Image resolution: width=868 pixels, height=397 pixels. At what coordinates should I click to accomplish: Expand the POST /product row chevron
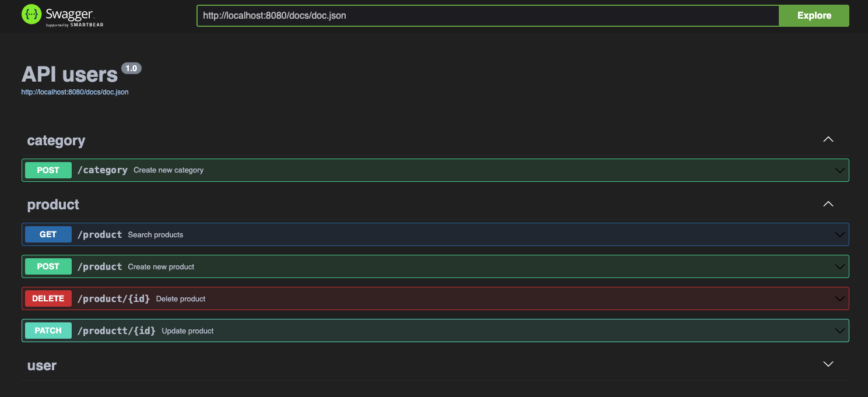839,267
